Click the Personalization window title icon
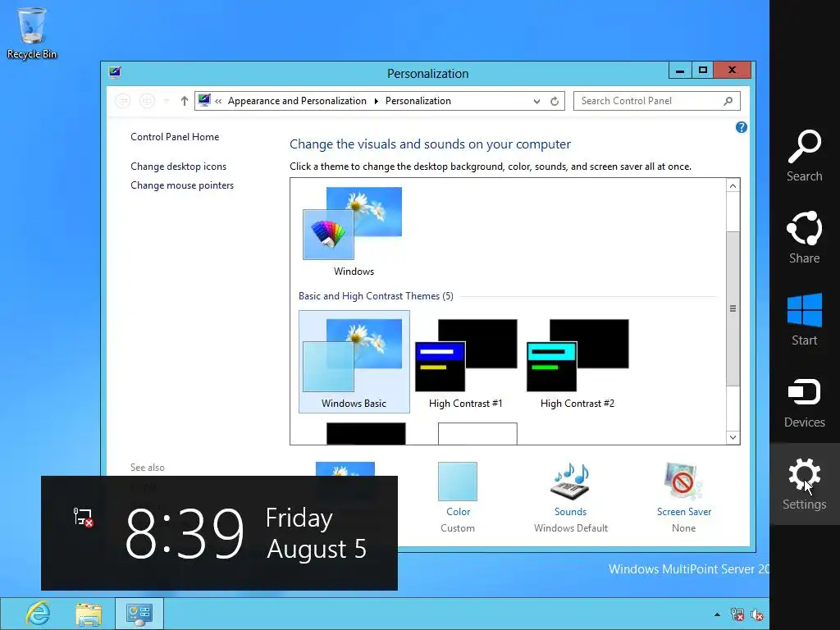The image size is (840, 630). [x=115, y=72]
